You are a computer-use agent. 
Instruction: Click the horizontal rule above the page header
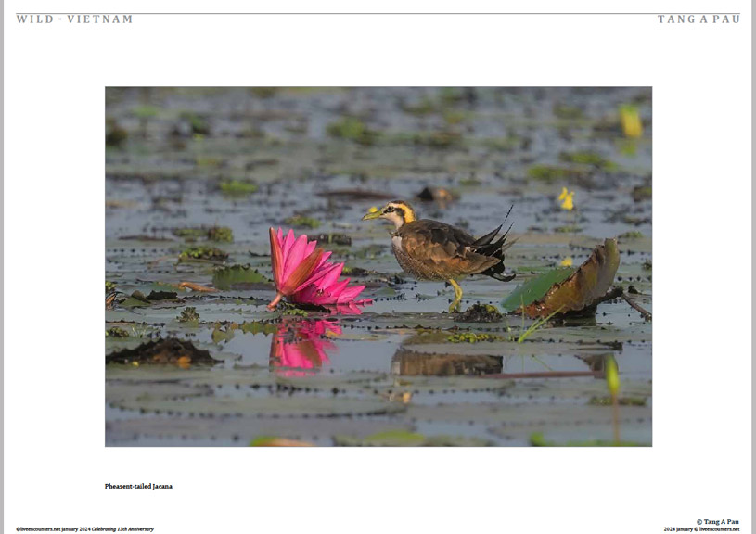point(378,13)
